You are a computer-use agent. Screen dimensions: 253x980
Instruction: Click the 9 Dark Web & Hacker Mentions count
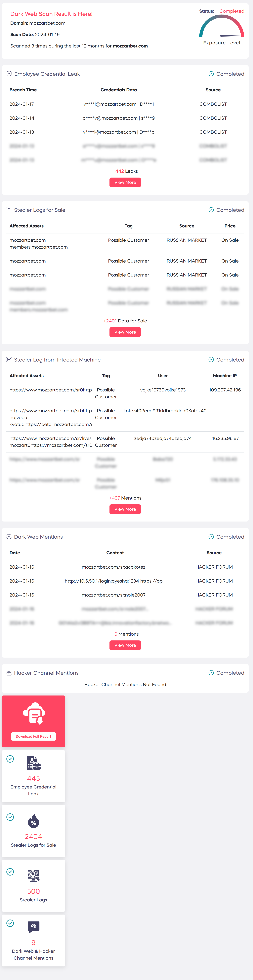pyautogui.click(x=33, y=943)
